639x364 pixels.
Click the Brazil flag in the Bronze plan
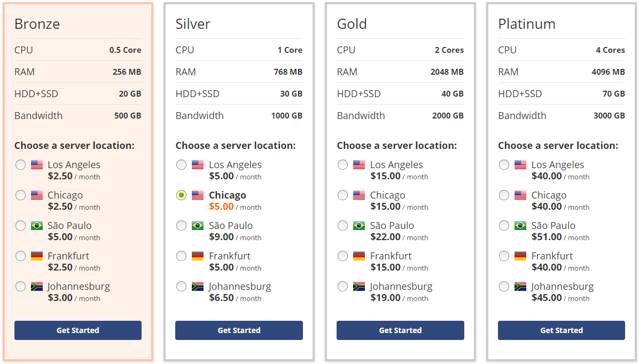(x=37, y=226)
